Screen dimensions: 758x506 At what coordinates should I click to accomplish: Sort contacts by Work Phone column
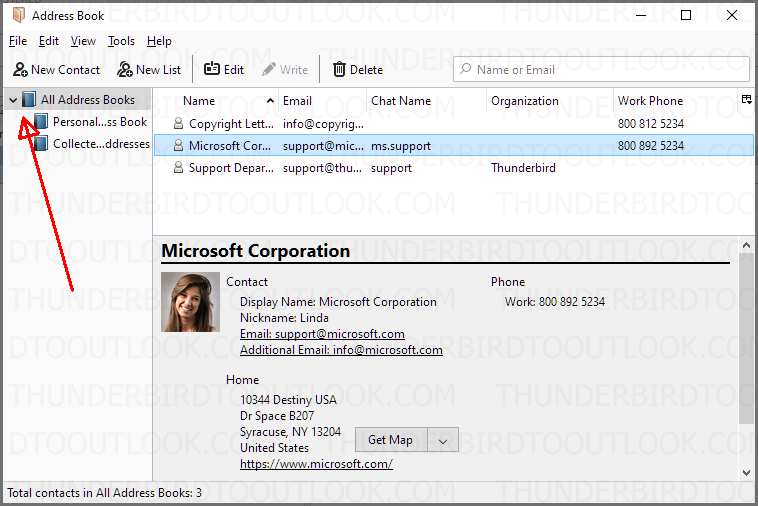pos(675,101)
